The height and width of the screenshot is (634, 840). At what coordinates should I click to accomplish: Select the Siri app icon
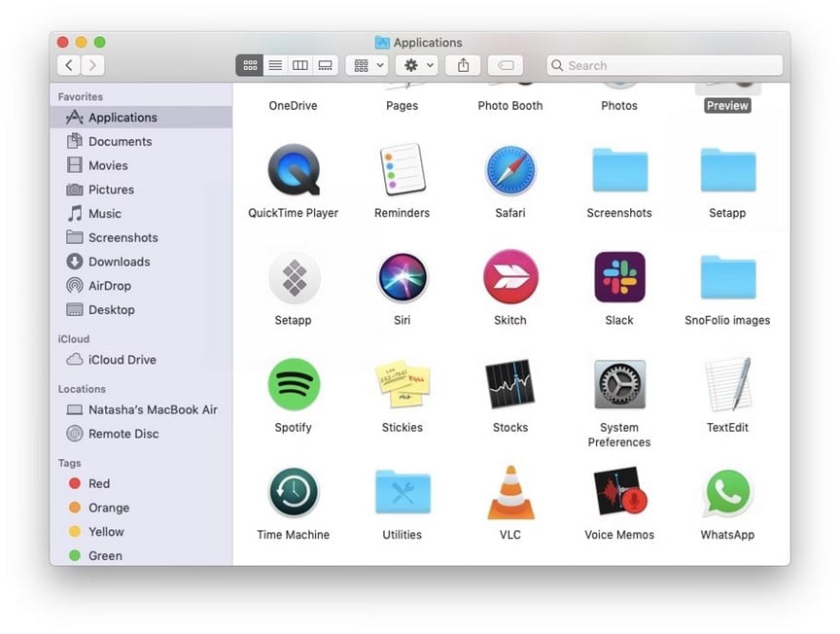(x=402, y=278)
